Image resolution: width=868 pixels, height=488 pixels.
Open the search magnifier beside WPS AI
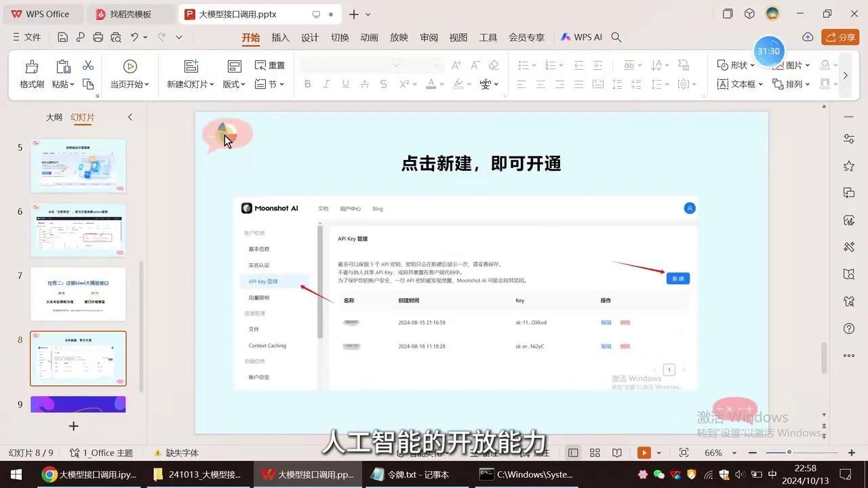[616, 37]
